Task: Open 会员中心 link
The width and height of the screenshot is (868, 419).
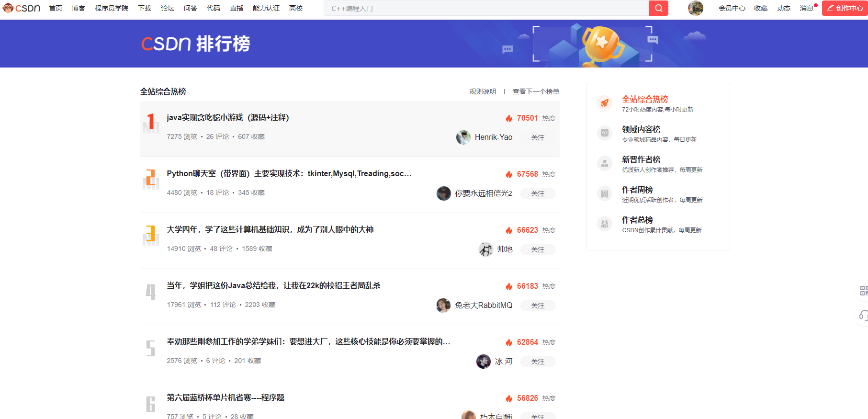Action: [x=732, y=8]
